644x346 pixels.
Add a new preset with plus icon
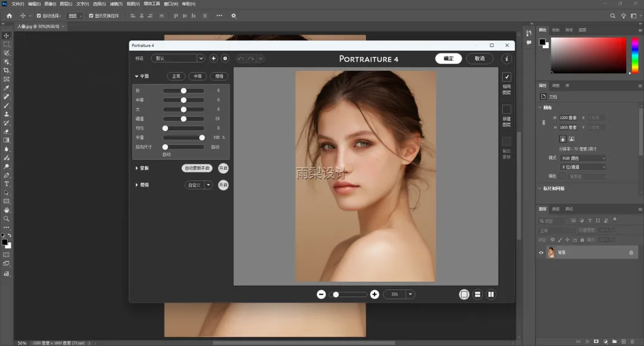[213, 58]
